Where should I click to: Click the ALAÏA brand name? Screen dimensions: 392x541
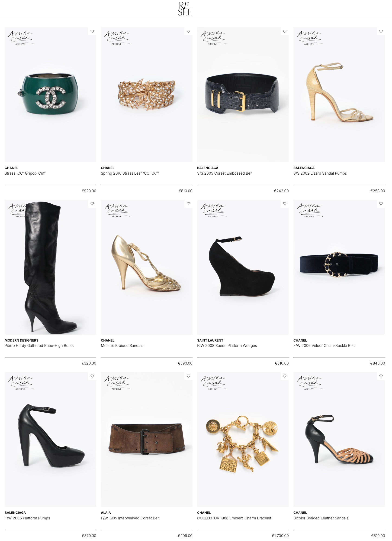pyautogui.click(x=106, y=512)
